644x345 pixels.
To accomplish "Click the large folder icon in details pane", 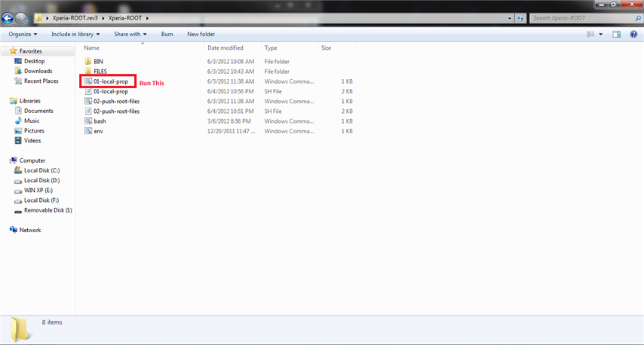I will tap(20, 329).
